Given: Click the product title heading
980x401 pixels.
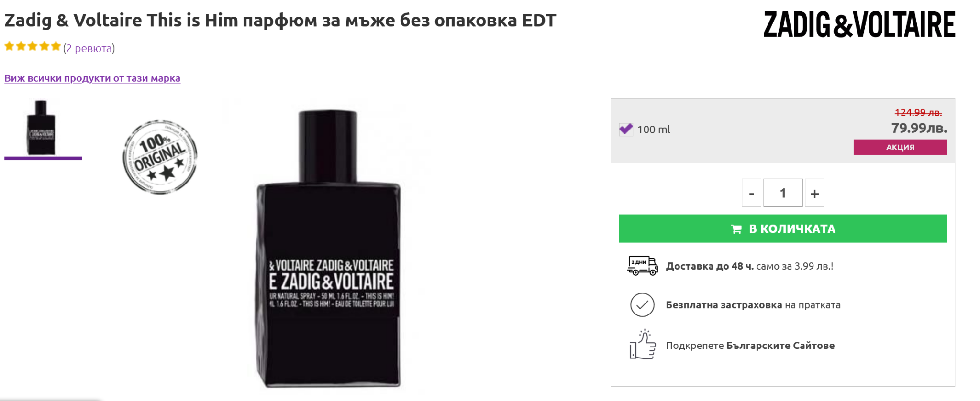Looking at the screenshot, I should coord(280,21).
